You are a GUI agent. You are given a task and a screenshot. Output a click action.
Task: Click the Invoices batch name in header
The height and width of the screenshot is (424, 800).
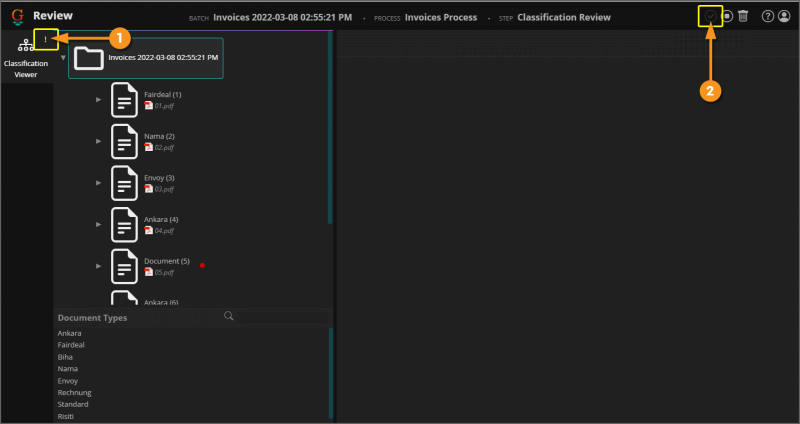pyautogui.click(x=283, y=17)
